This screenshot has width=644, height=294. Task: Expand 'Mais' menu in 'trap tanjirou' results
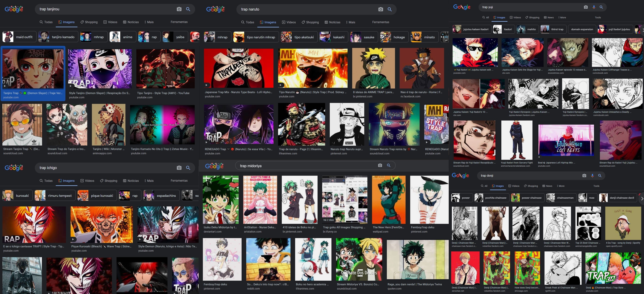(149, 22)
